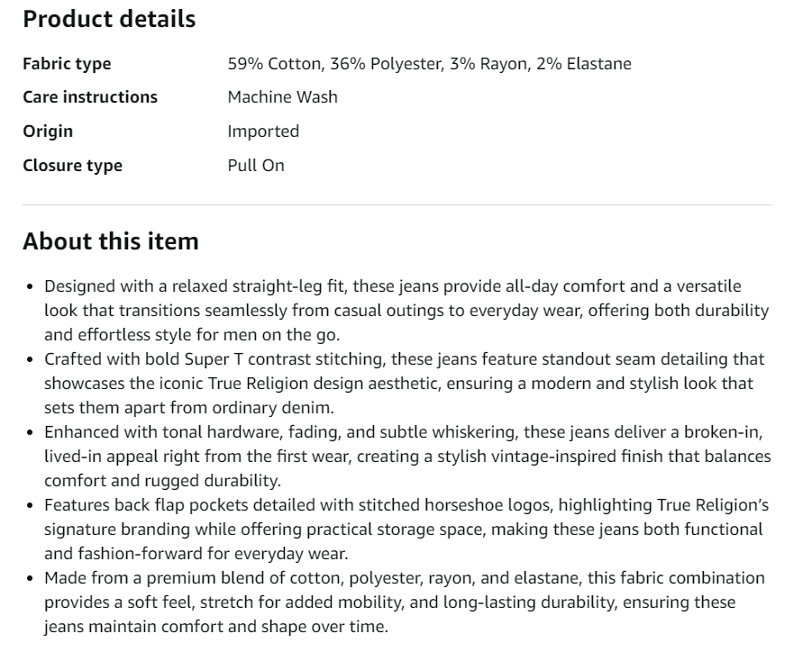The width and height of the screenshot is (812, 652).
Task: Click the Care instructions label
Action: click(90, 97)
